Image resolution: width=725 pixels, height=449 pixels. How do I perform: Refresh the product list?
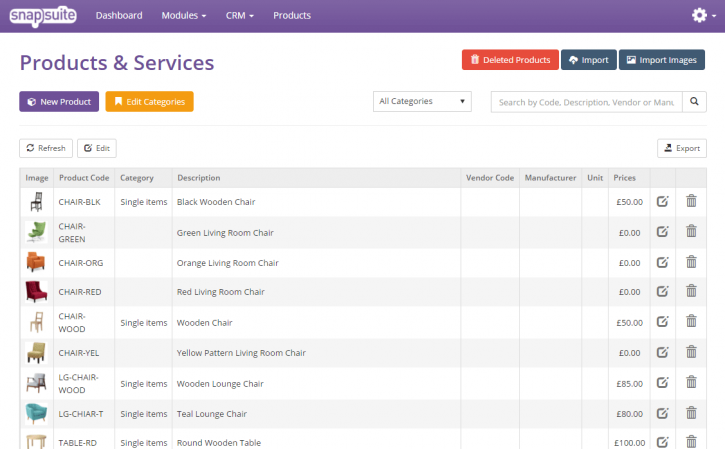[x=46, y=148]
